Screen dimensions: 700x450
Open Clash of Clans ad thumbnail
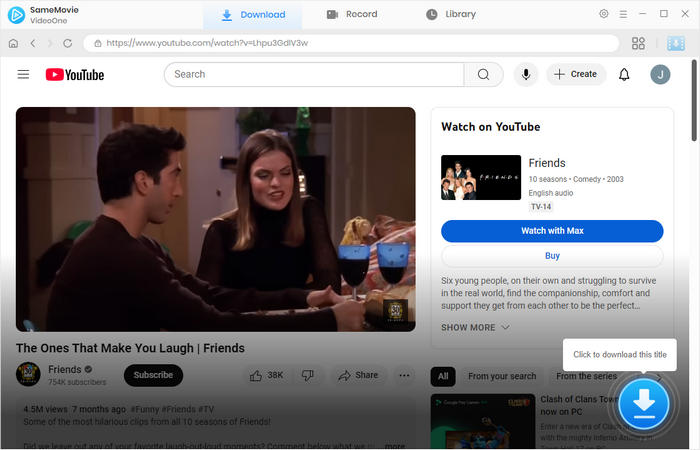(x=483, y=421)
